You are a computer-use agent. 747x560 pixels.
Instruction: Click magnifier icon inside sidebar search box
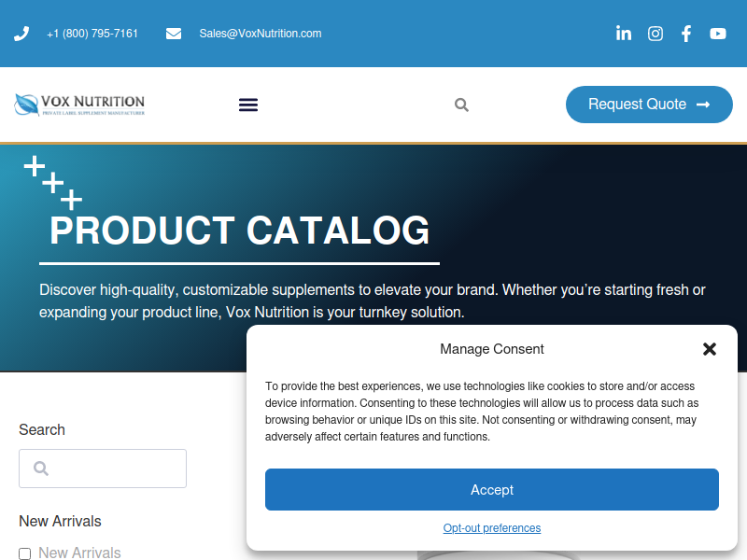tap(41, 469)
